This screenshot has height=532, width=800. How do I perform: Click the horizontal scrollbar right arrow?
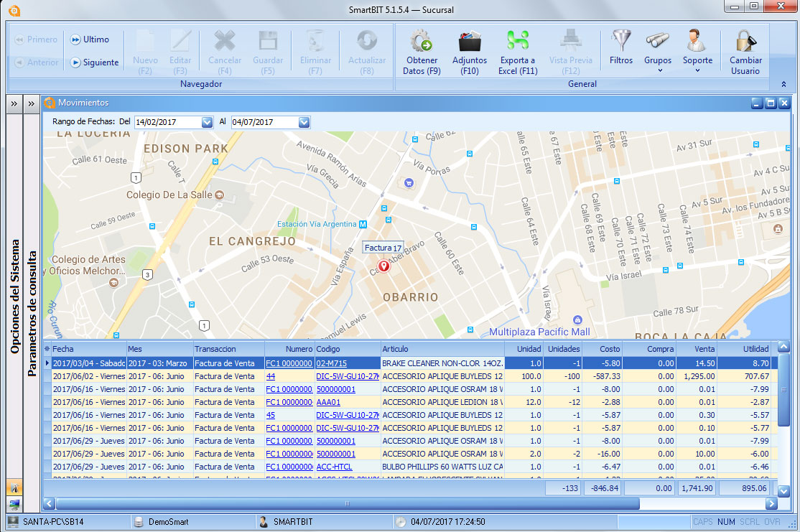click(771, 504)
